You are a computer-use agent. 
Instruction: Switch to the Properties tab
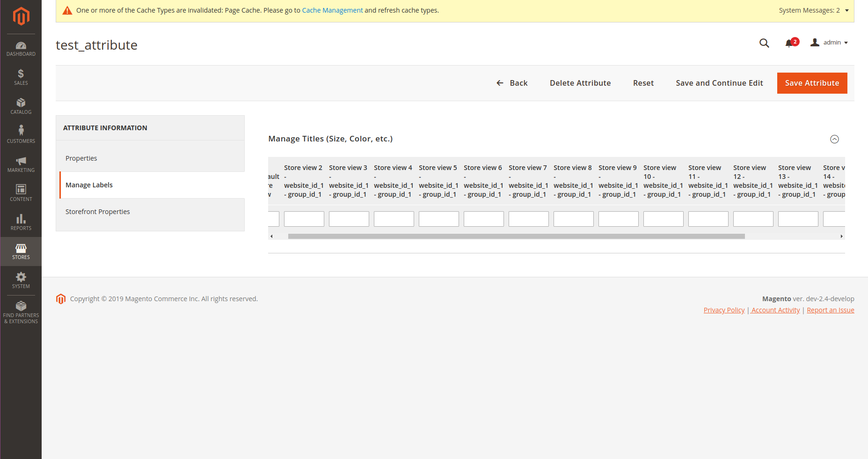pos(81,158)
